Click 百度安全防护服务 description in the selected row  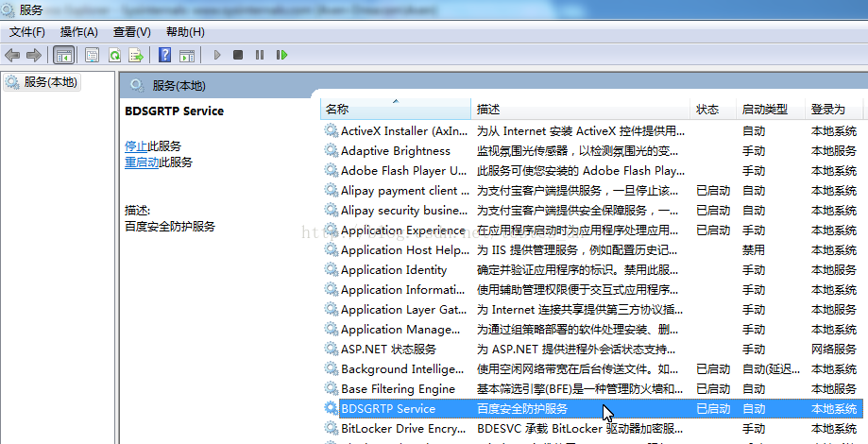click(522, 409)
